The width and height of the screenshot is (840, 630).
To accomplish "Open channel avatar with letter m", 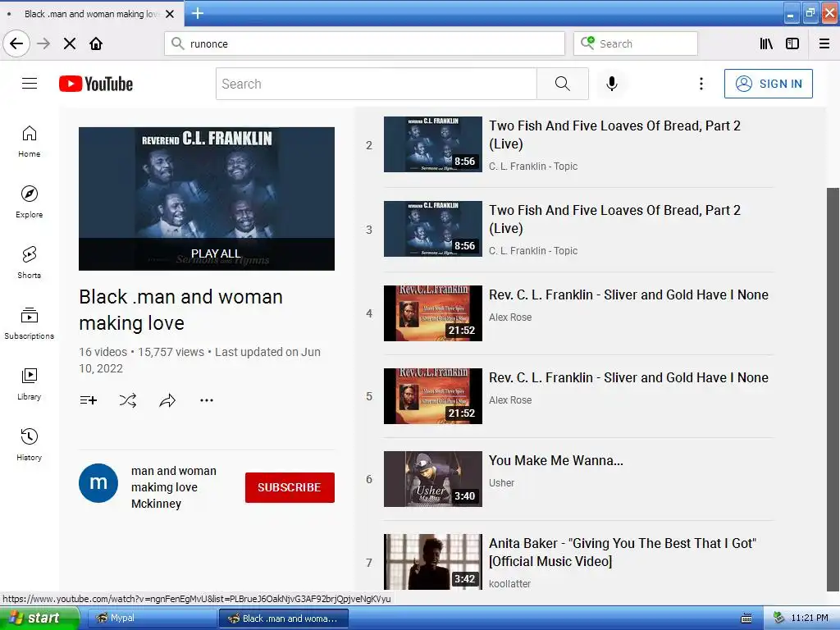I will click(98, 482).
